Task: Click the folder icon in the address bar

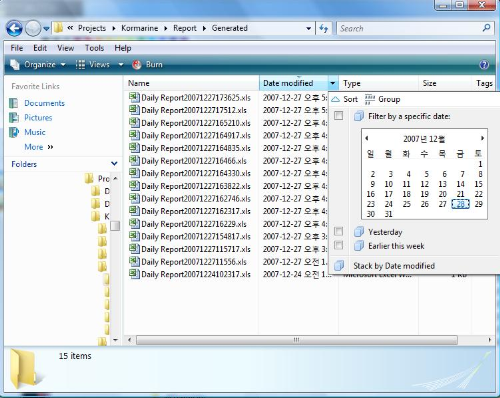Action: pos(58,28)
